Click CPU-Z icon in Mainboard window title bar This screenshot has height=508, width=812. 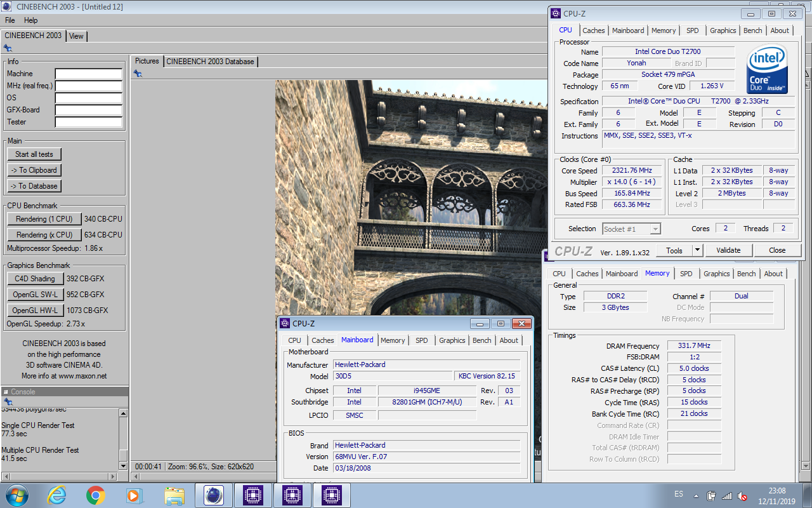coord(285,323)
